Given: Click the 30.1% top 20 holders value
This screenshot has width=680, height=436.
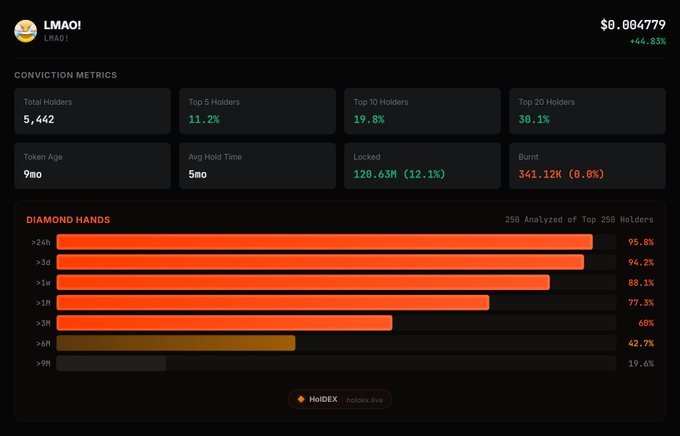Looking at the screenshot, I should pos(534,120).
